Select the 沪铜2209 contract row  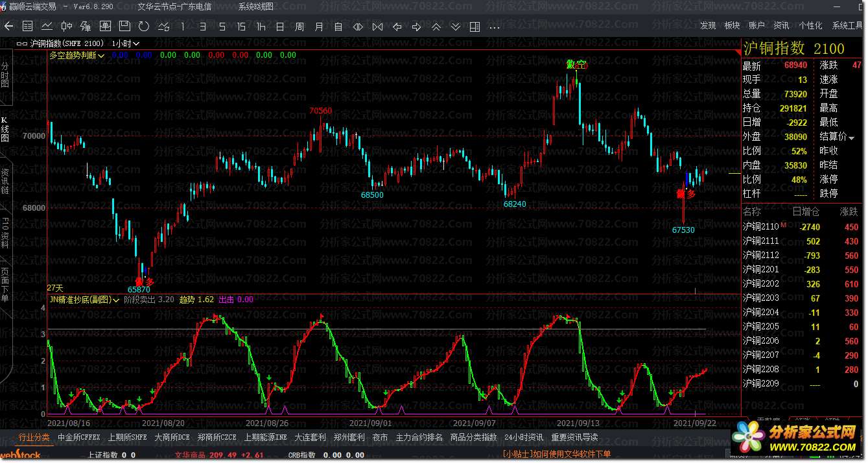coord(803,384)
